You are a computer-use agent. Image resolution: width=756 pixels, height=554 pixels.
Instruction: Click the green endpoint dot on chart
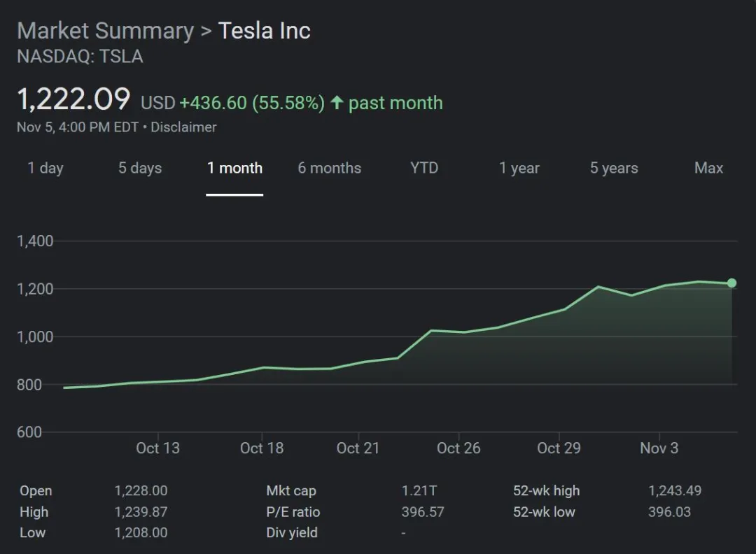point(731,283)
